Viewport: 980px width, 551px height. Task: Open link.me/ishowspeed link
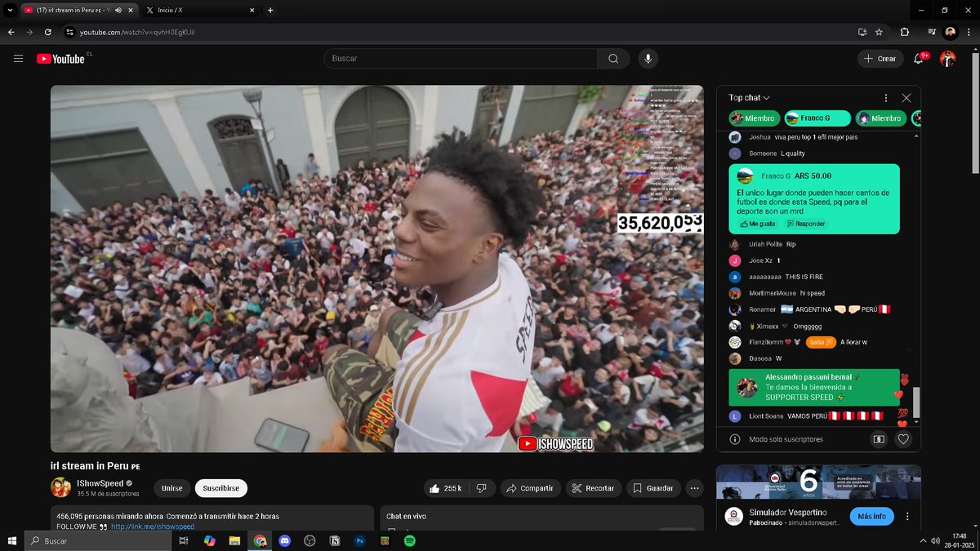tap(153, 527)
